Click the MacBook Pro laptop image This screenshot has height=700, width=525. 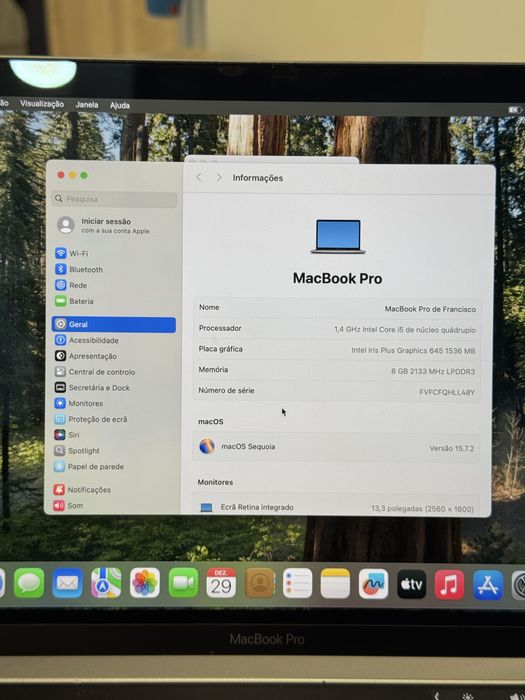click(x=338, y=237)
